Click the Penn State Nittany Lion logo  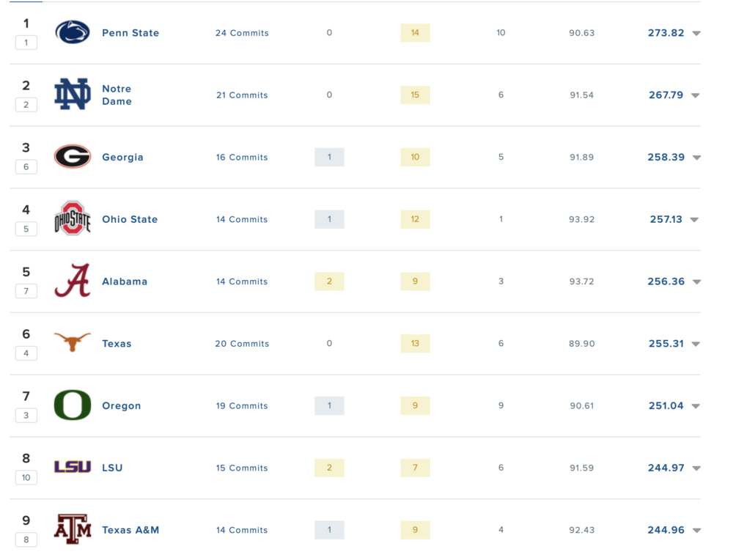(x=73, y=32)
